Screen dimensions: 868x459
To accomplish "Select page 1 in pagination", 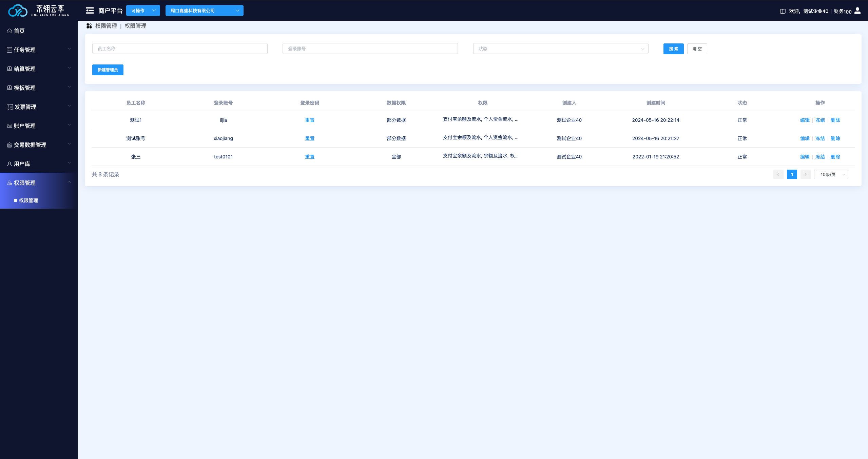I will coord(792,174).
